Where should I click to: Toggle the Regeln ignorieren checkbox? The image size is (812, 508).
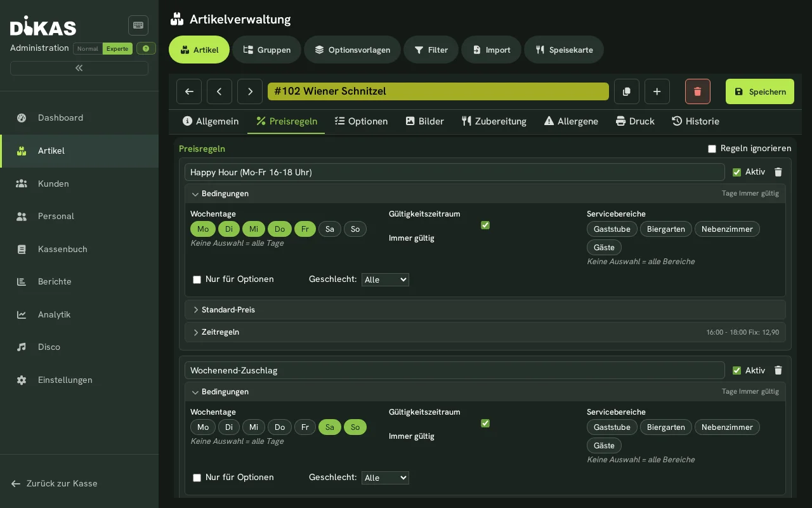click(712, 149)
